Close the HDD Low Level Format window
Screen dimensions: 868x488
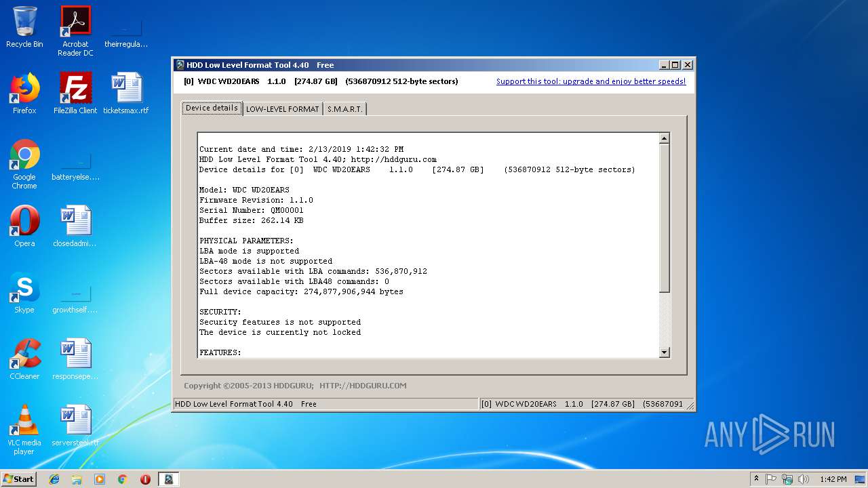coord(687,65)
